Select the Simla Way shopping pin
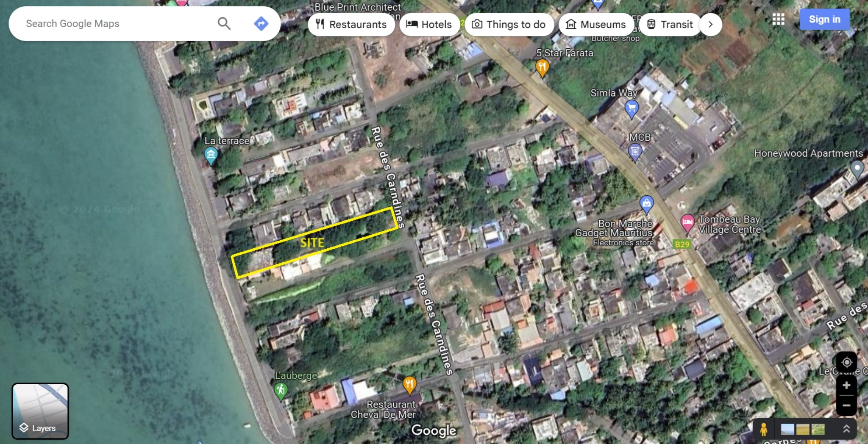The height and width of the screenshot is (444, 868). [632, 109]
